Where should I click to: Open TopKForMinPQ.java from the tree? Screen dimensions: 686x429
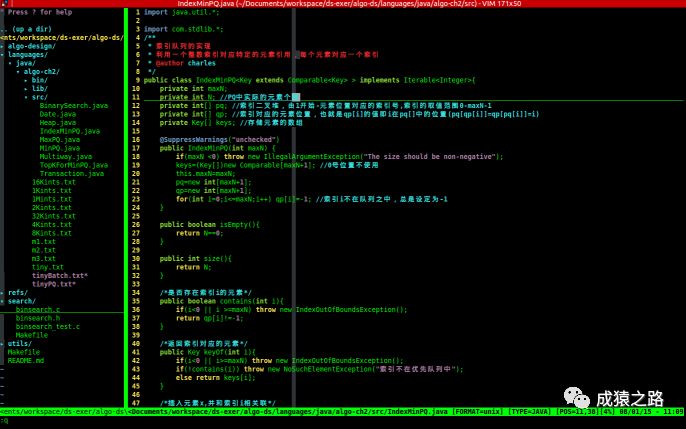(74, 165)
